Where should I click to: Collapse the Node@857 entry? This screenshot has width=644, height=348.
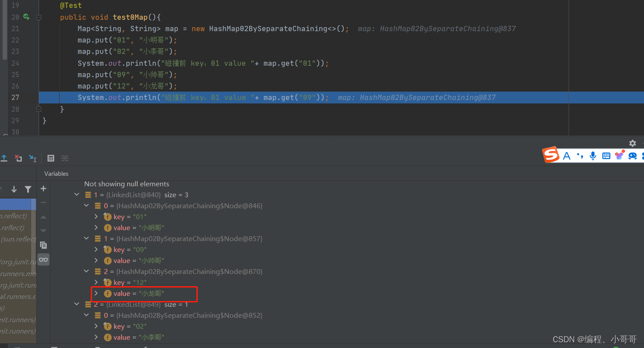(x=87, y=238)
